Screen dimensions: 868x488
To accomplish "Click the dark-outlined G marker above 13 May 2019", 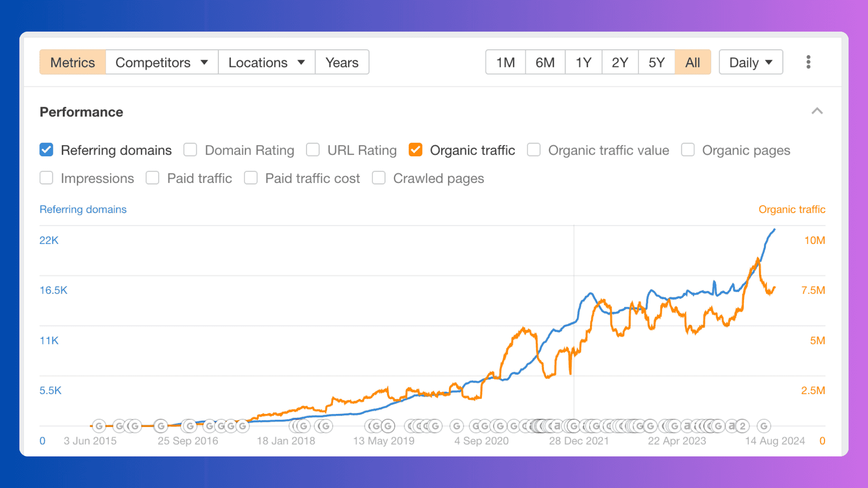I will click(388, 426).
